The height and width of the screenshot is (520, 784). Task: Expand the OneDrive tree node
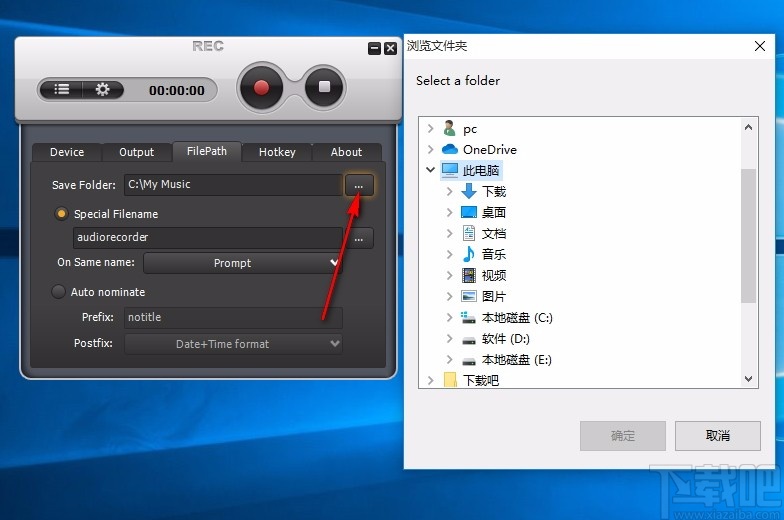(x=430, y=149)
